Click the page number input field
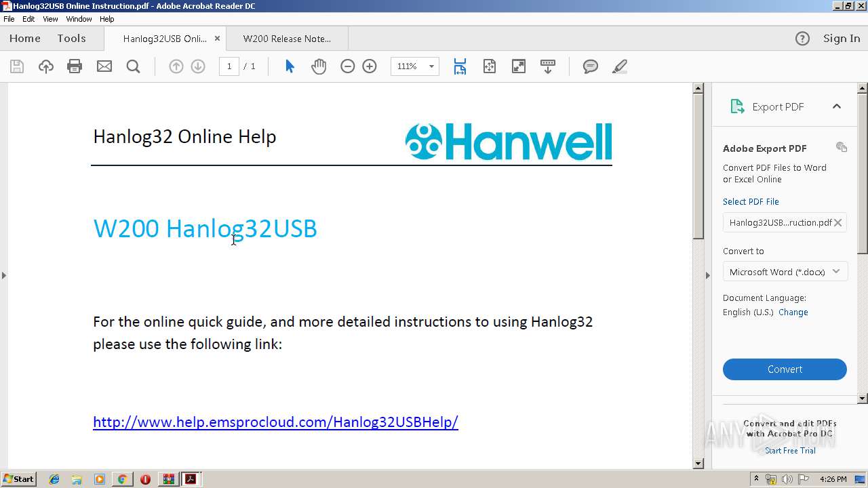The image size is (868, 488). [229, 66]
